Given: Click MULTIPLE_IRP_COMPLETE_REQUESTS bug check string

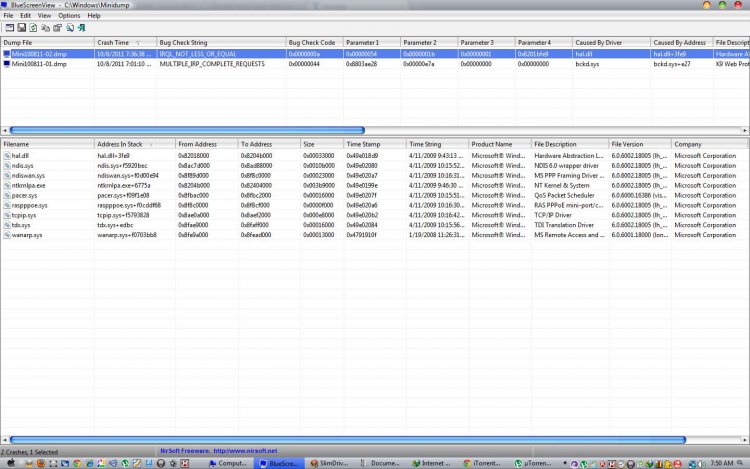Looking at the screenshot, I should point(212,64).
